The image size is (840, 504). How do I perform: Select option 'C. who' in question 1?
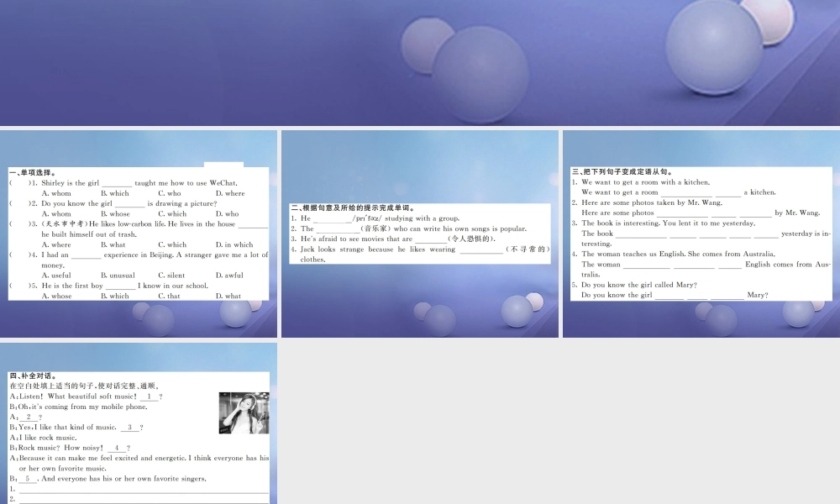(x=170, y=193)
